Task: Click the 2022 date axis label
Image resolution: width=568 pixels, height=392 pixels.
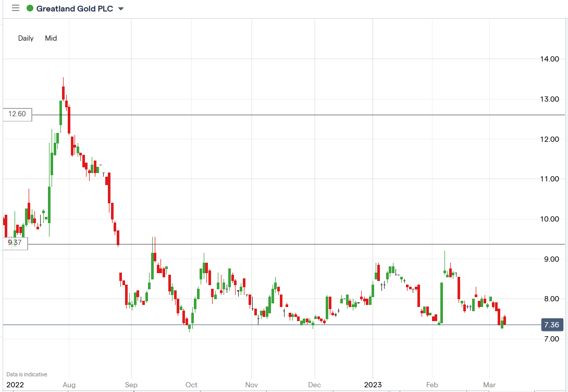Action: (15, 385)
